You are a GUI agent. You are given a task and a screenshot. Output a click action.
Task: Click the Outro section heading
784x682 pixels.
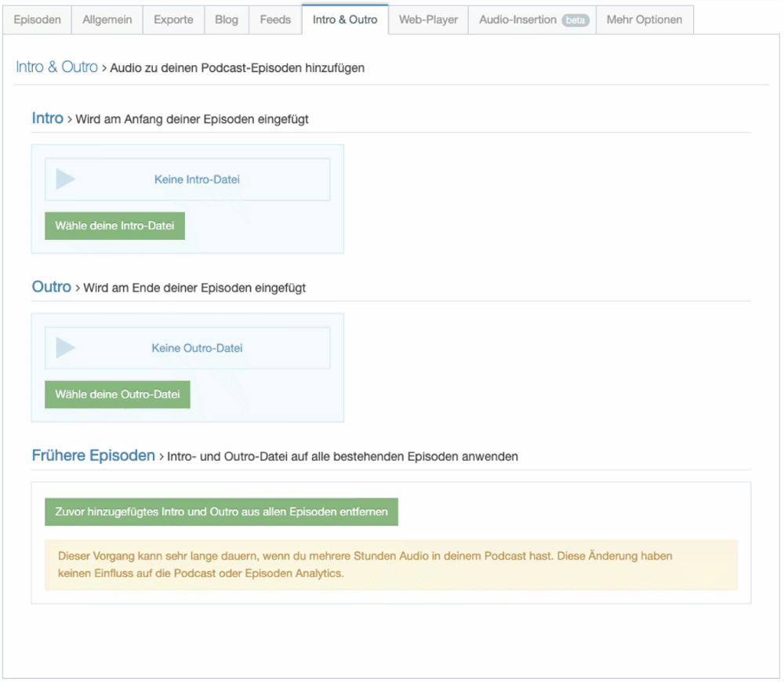coord(52,286)
